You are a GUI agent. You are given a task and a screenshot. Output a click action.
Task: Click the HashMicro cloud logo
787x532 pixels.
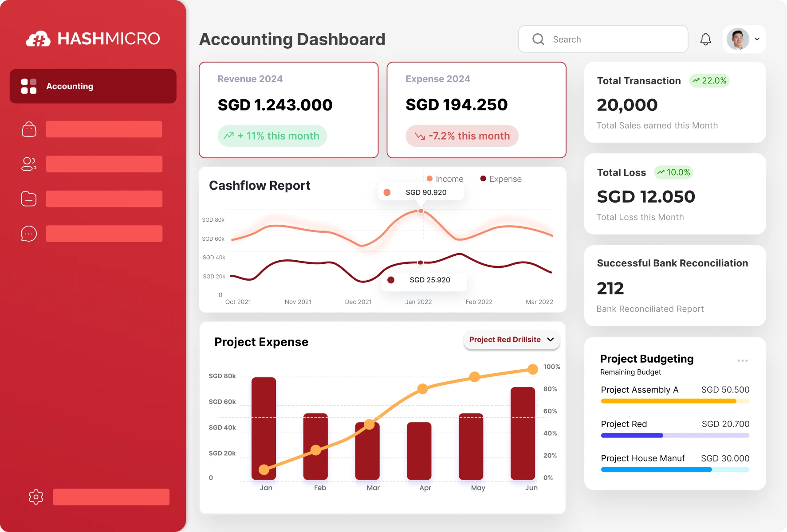click(38, 39)
